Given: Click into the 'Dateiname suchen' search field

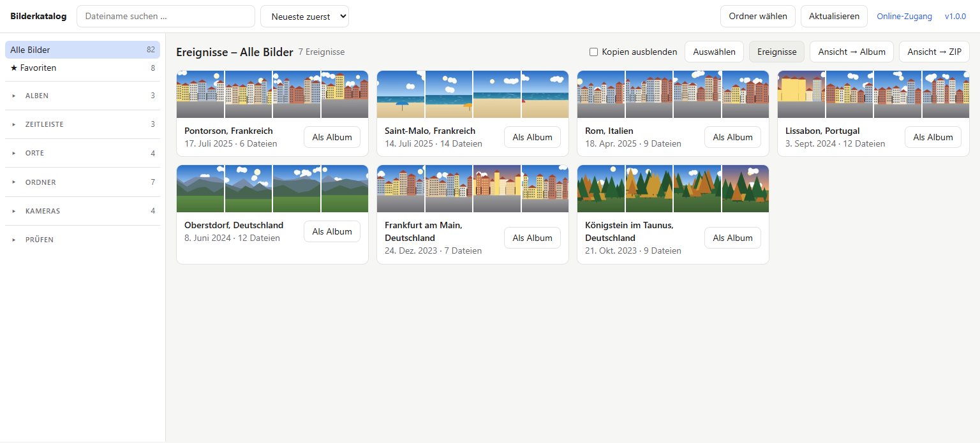Looking at the screenshot, I should (x=166, y=17).
